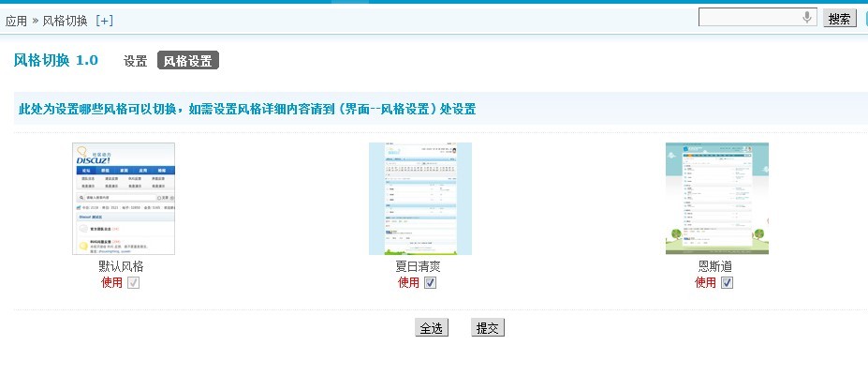This screenshot has width=868, height=375.
Task: Click the [+] add shortcut link
Action: click(104, 21)
